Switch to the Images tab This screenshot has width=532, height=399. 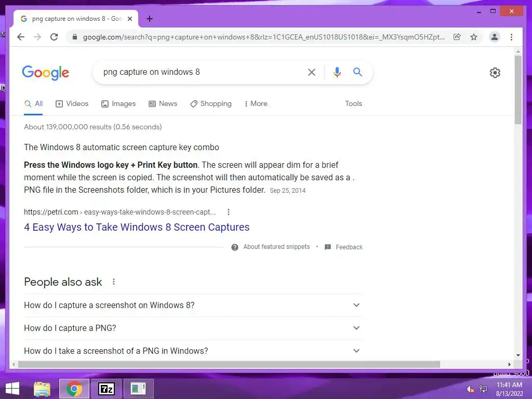[118, 104]
